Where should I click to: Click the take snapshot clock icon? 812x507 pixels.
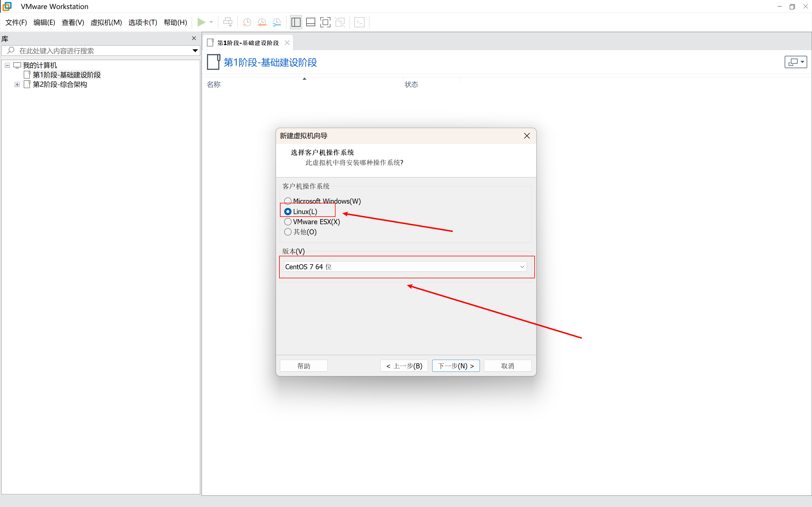[x=247, y=23]
